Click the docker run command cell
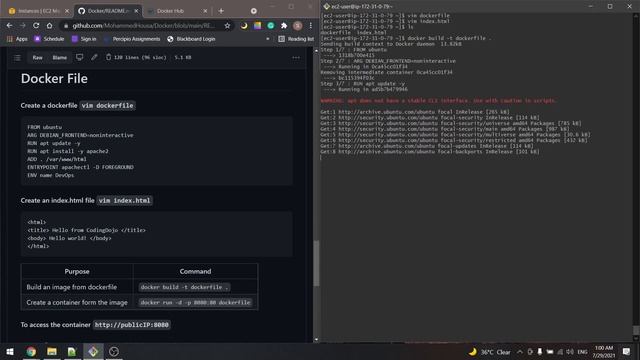The width and height of the screenshot is (640, 360). pos(196,302)
